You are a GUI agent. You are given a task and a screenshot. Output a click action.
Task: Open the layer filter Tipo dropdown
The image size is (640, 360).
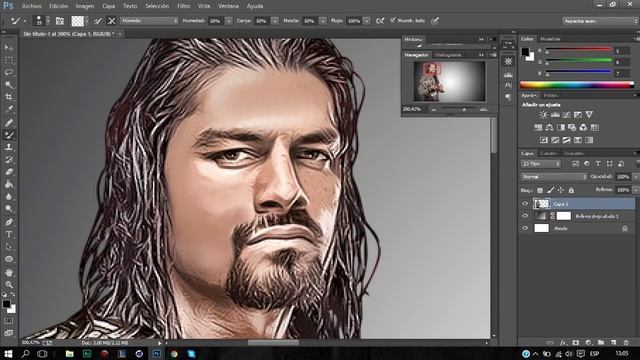click(541, 164)
